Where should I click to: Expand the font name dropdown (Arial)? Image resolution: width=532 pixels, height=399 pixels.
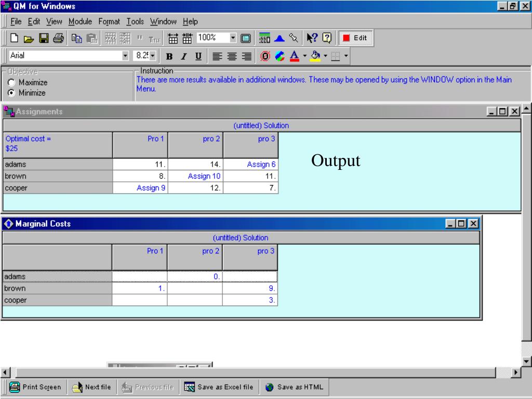pos(125,56)
